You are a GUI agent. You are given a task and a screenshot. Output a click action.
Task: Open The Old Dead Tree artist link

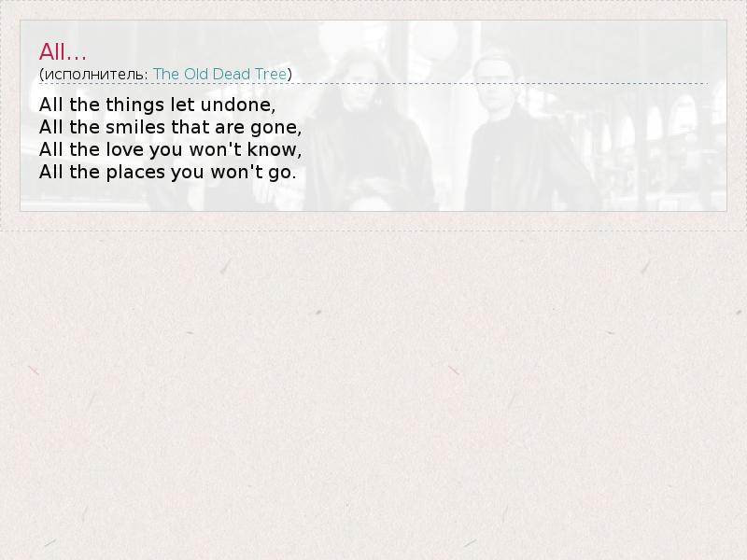pos(219,75)
